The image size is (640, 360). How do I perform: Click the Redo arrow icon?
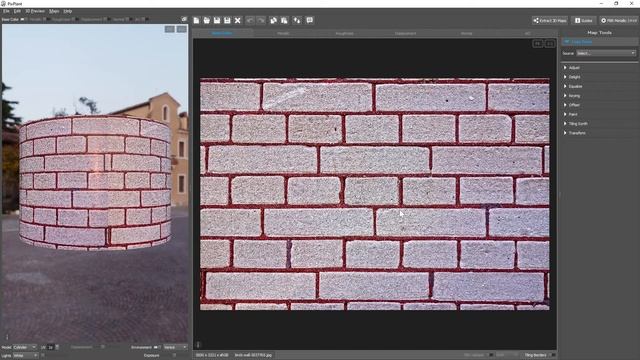pos(260,20)
